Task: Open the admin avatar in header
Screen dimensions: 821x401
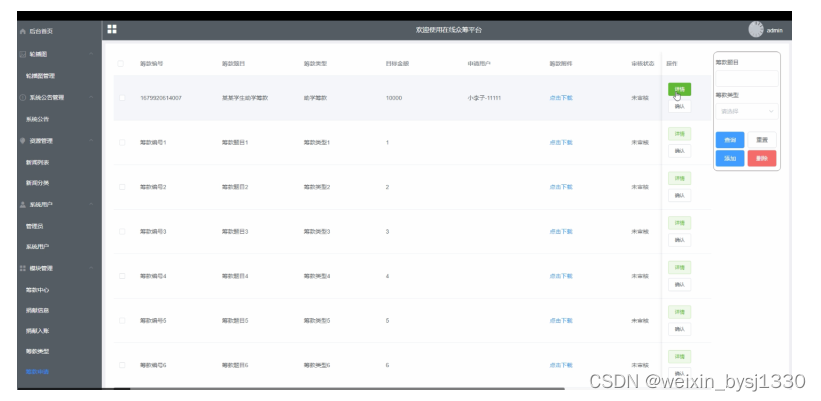Action: 756,30
